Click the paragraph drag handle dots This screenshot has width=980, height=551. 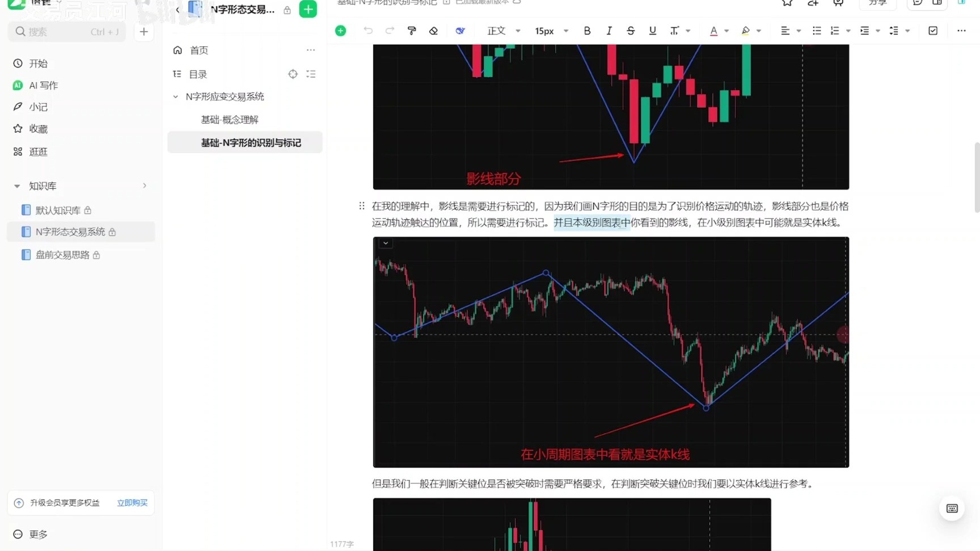362,206
